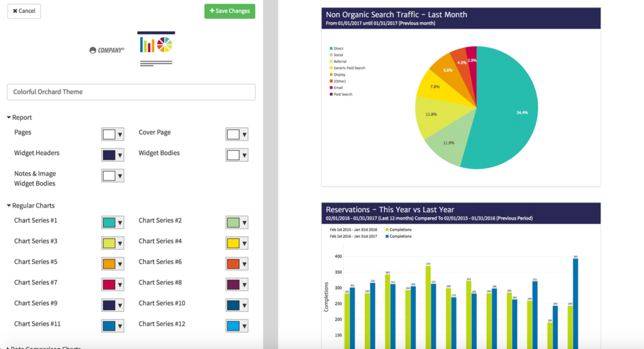Open the Cover Page color dropdown
Viewport: 644px width, 349px height.
pyautogui.click(x=236, y=135)
